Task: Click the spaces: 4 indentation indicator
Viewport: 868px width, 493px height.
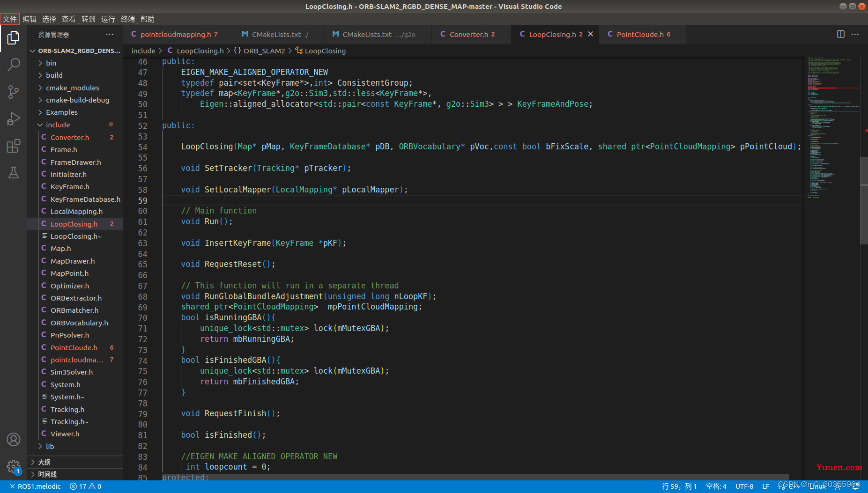Action: point(716,486)
